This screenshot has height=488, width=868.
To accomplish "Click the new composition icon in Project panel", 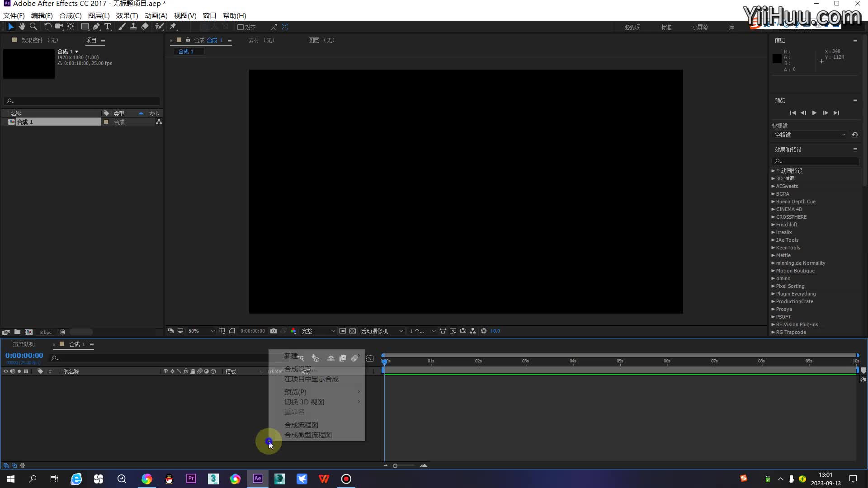I will (x=29, y=332).
